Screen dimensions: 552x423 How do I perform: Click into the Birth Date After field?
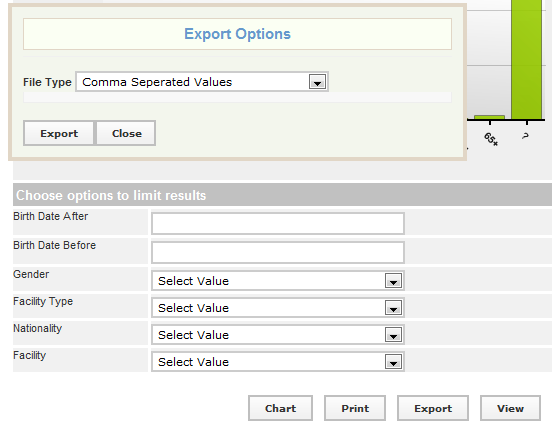pos(278,223)
